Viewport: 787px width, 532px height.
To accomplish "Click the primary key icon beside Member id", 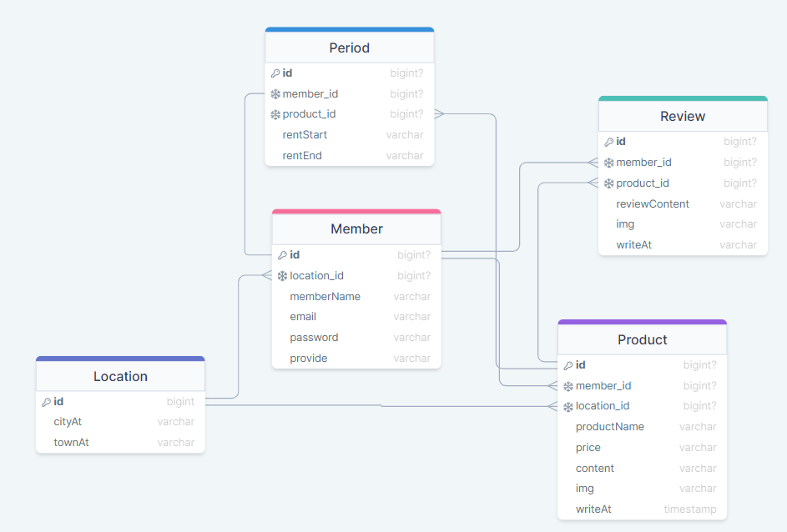I will [x=283, y=255].
